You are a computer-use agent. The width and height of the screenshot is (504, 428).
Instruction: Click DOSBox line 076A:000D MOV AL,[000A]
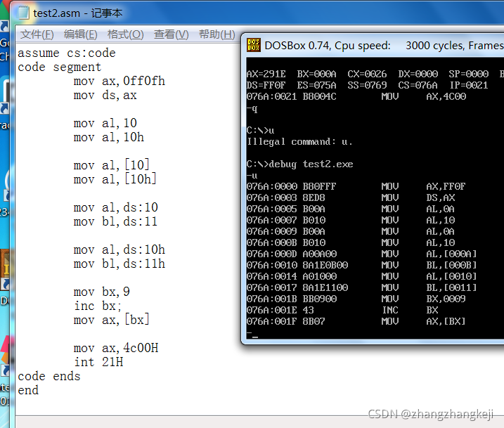click(361, 254)
